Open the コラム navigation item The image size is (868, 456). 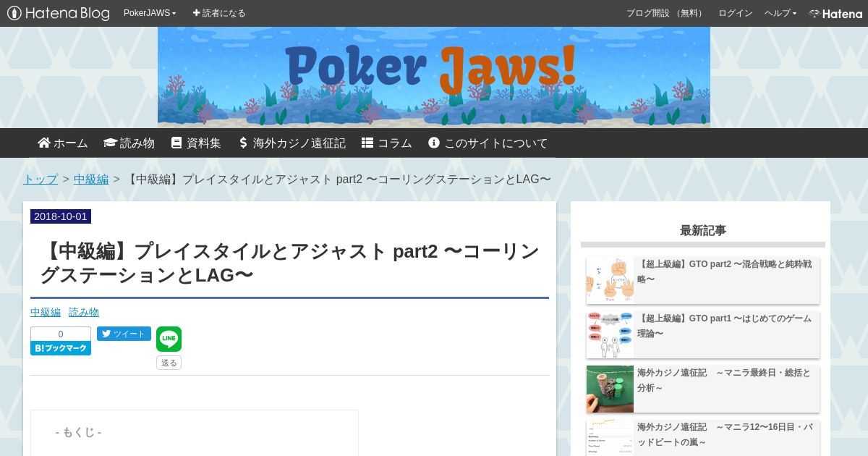click(x=387, y=143)
